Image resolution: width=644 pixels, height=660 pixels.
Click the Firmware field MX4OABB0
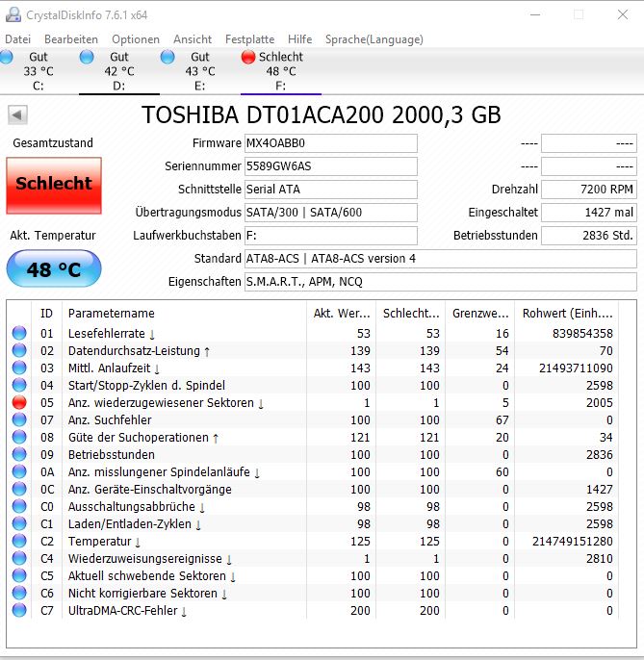point(331,143)
